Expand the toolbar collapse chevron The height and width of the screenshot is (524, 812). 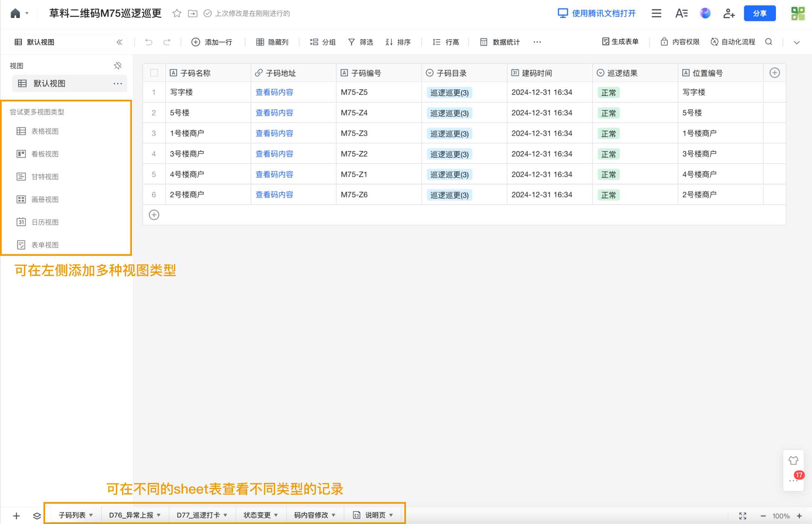[x=797, y=42]
